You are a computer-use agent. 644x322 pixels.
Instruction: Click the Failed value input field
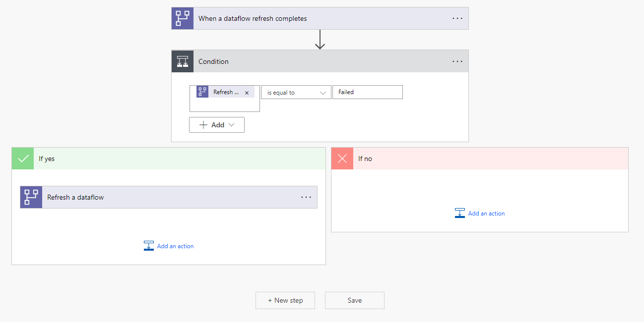pyautogui.click(x=367, y=92)
